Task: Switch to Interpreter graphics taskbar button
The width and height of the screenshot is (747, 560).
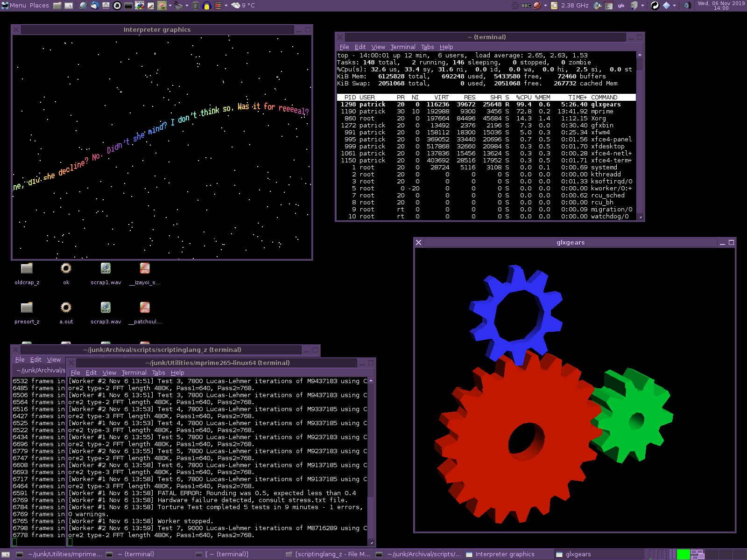Action: [x=508, y=554]
